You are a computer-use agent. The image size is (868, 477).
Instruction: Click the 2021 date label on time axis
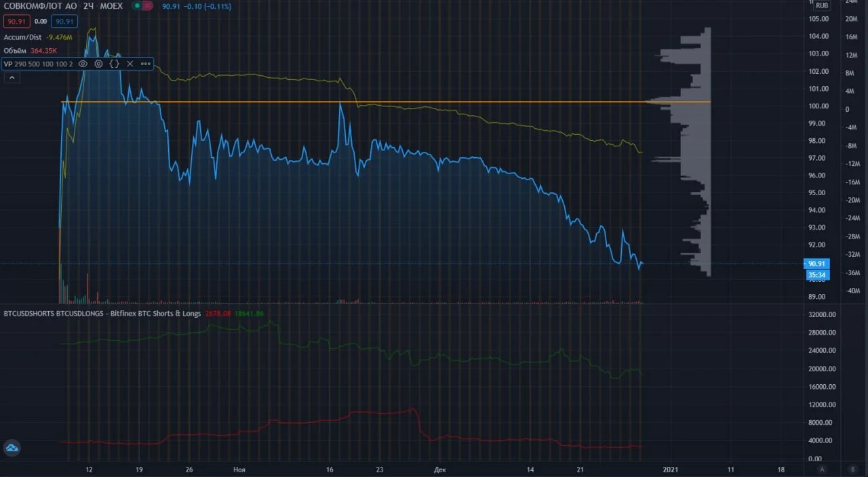point(670,469)
